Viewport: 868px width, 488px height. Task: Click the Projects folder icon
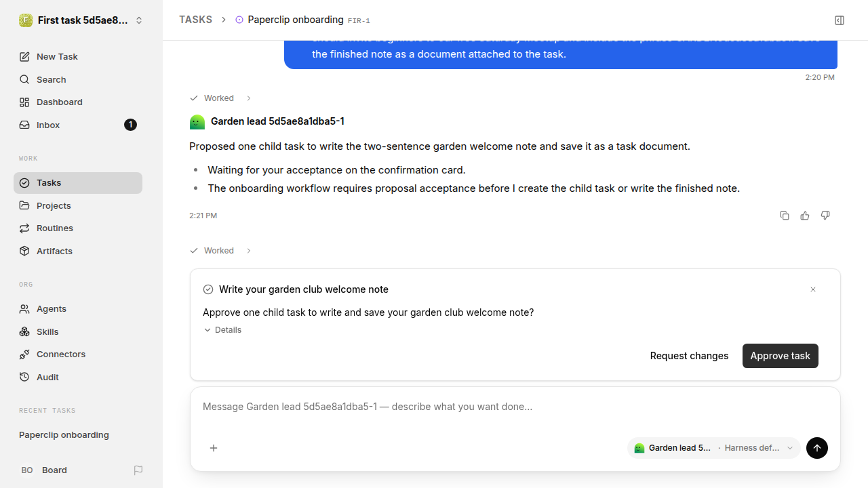(24, 205)
